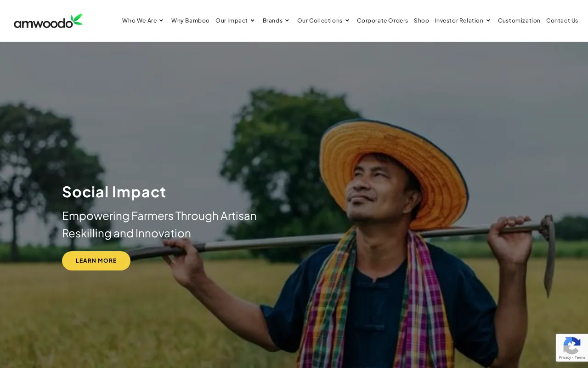Expand the Our Impact dropdown arrow

(x=252, y=21)
